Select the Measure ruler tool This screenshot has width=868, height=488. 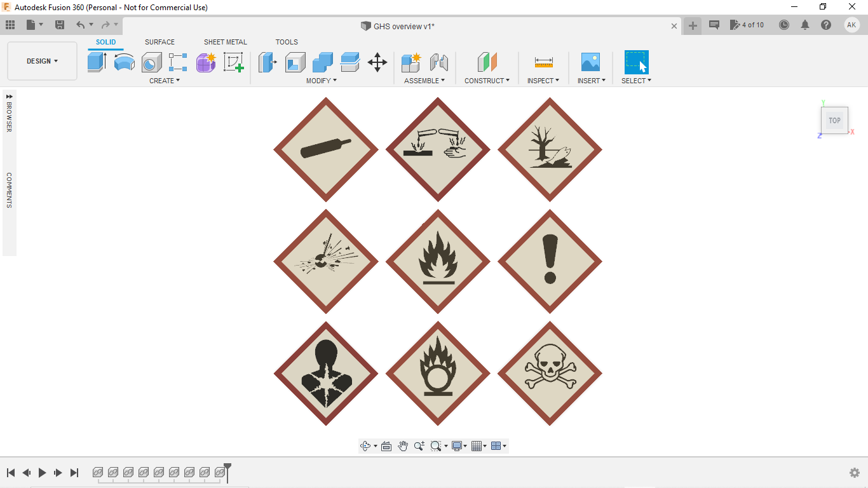[543, 62]
